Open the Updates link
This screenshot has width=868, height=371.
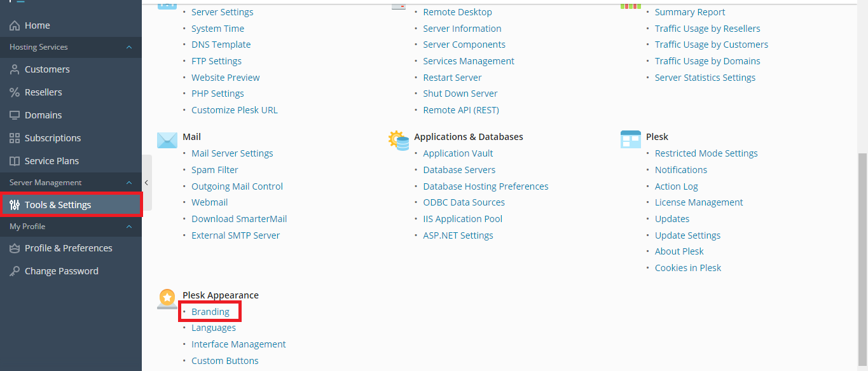pyautogui.click(x=672, y=219)
